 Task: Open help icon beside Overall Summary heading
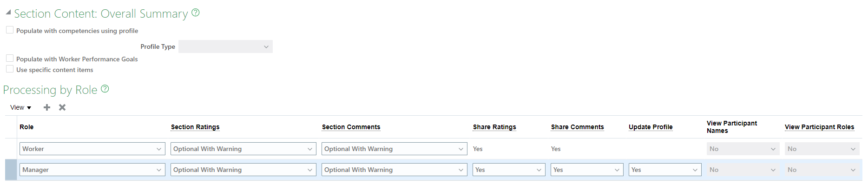tap(196, 13)
